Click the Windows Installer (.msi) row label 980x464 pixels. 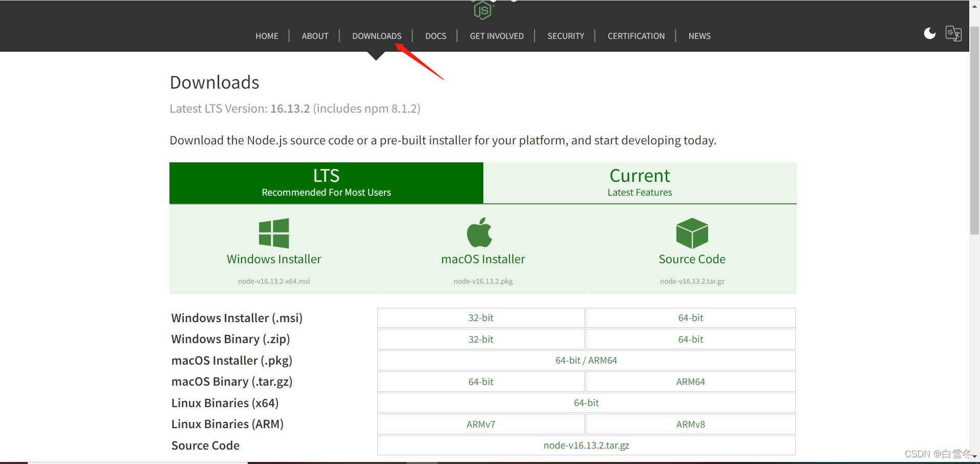[237, 318]
